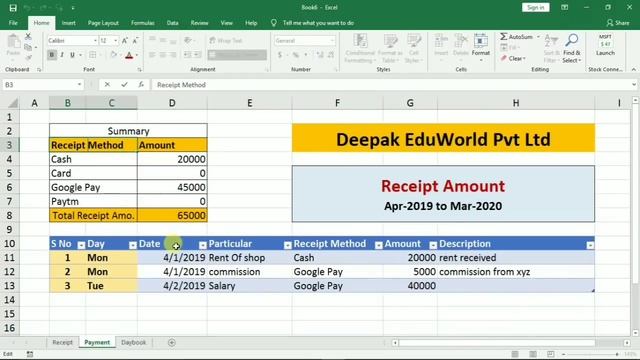Expand the Name Box dropdown arrow
This screenshot has width=640, height=360.
point(79,84)
